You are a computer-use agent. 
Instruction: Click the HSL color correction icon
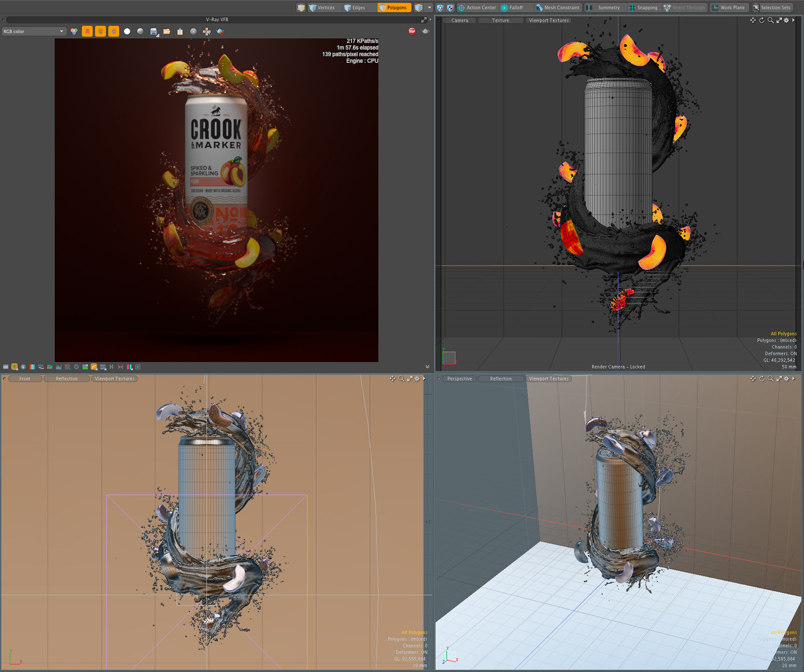(x=41, y=367)
